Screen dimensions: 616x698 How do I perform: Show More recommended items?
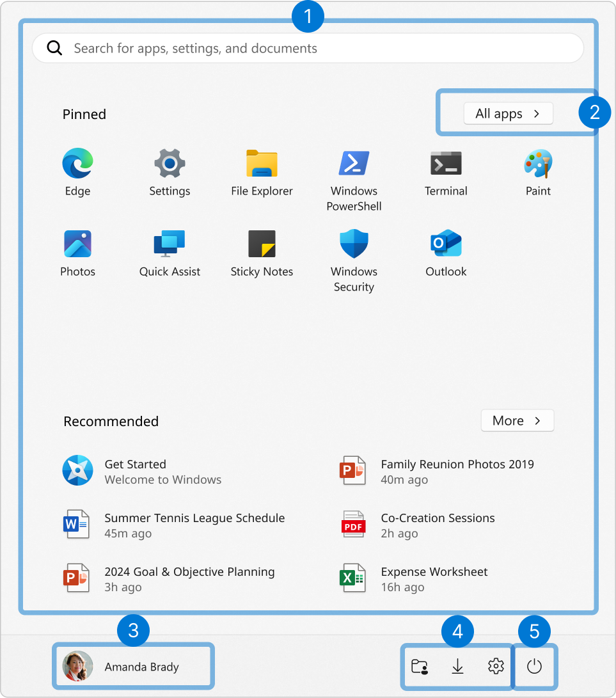(517, 421)
